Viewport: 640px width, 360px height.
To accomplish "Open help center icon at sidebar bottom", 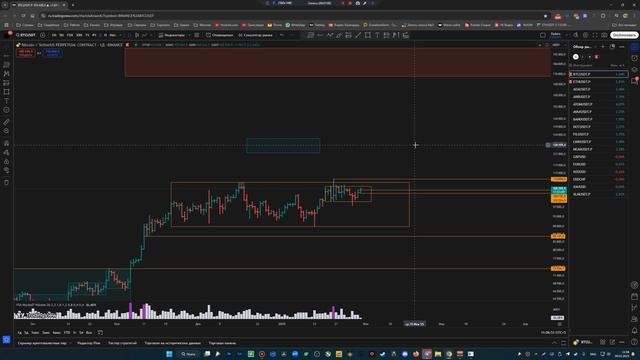I will [634, 342].
